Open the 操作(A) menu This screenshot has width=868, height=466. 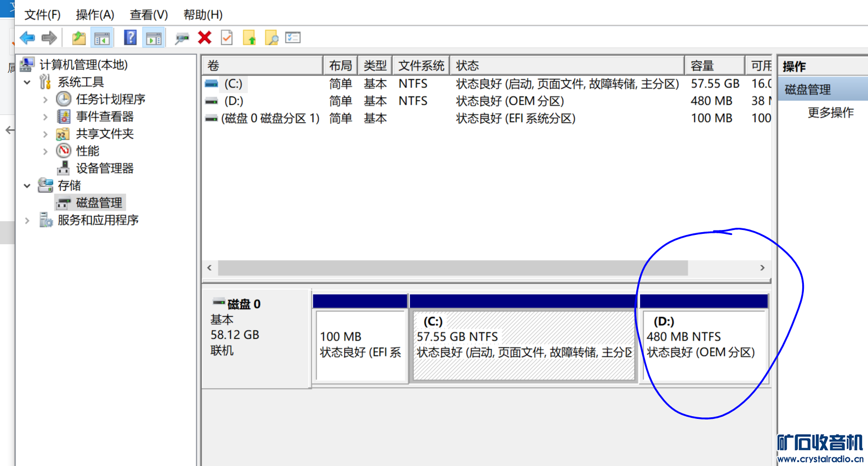point(95,15)
